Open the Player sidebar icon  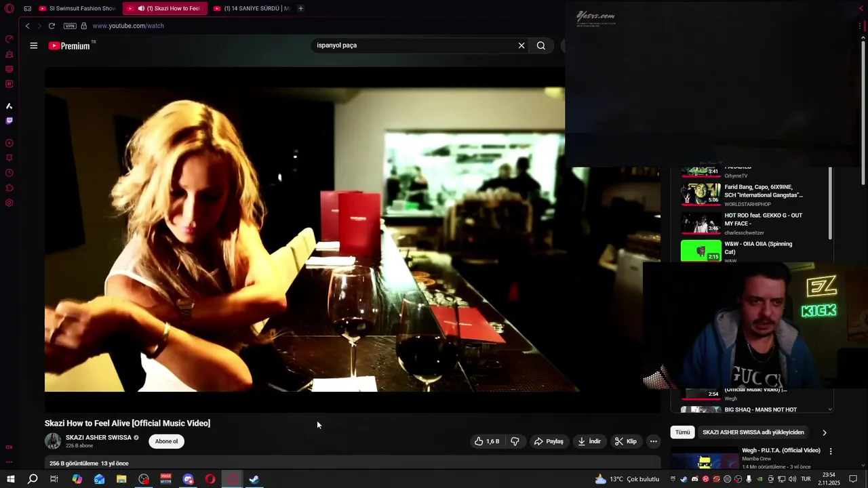click(9, 143)
